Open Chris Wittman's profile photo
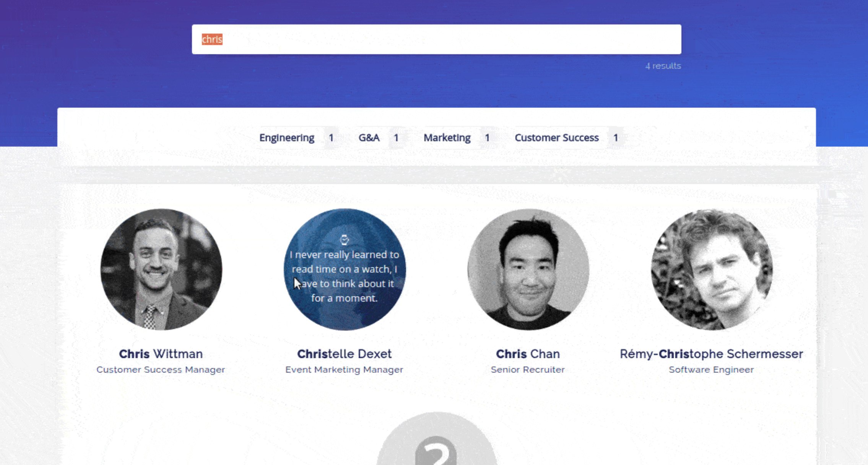 pyautogui.click(x=161, y=269)
